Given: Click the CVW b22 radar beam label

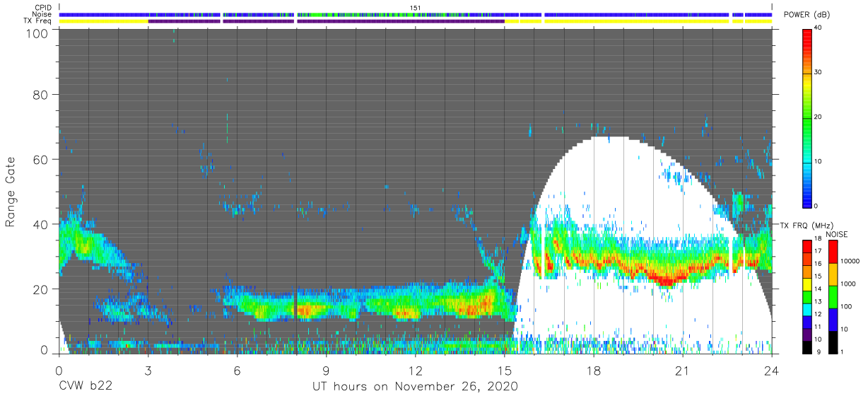Looking at the screenshot, I should click(86, 387).
